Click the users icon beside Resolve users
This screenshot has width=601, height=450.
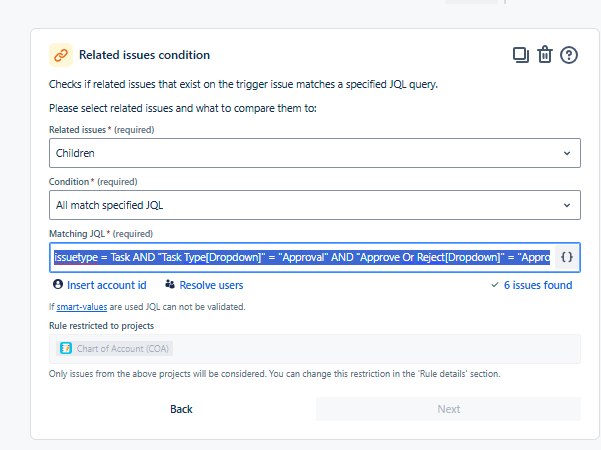coord(170,285)
